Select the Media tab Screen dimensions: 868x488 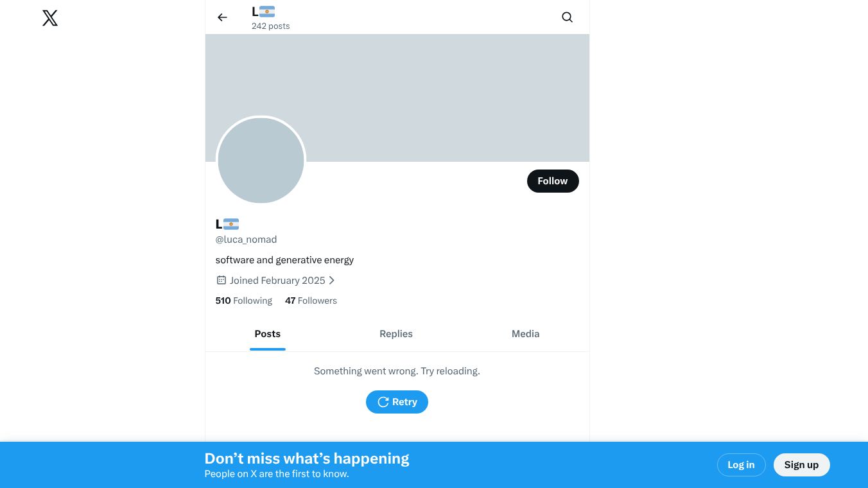point(525,334)
